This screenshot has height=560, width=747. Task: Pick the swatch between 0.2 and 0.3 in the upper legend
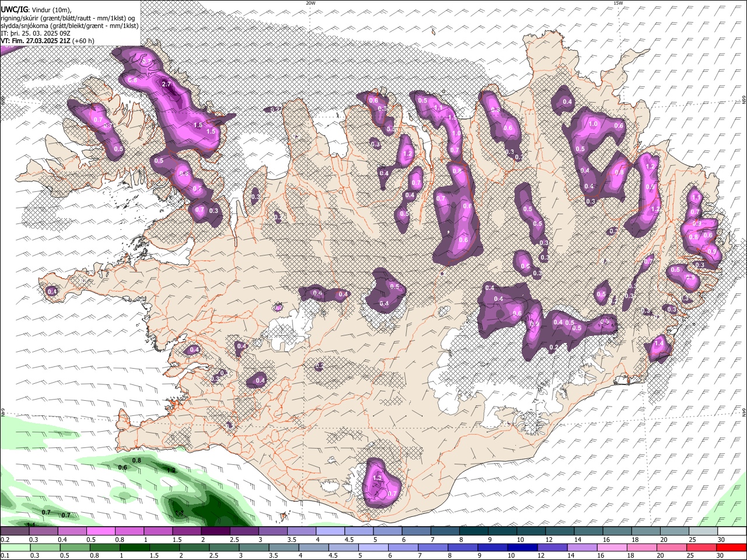[x=15, y=531]
